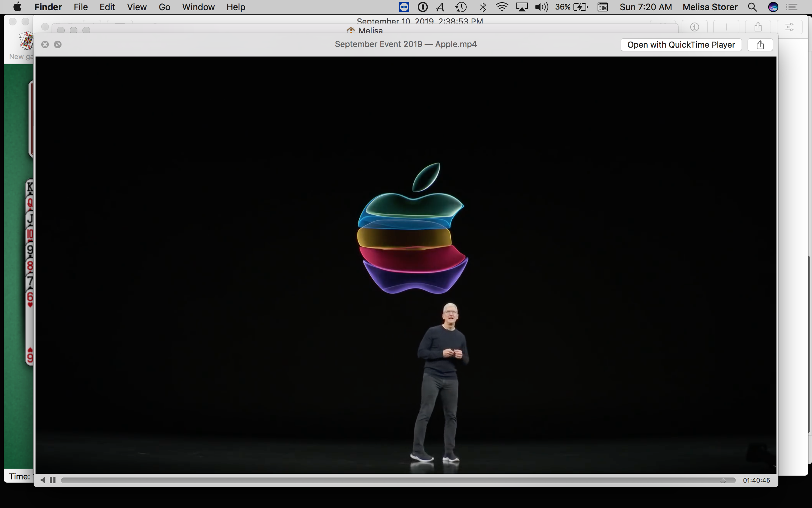This screenshot has height=508, width=812.
Task: Open the Finder menu
Action: tap(48, 7)
